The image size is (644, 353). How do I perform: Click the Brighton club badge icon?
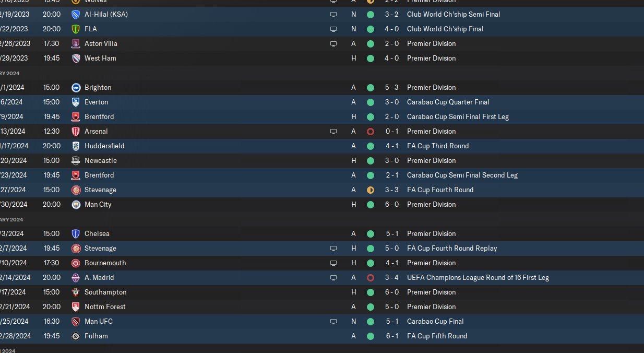(76, 87)
